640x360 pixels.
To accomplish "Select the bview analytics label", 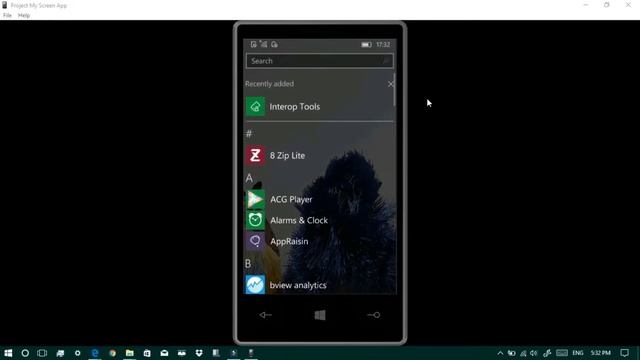I will 298,285.
